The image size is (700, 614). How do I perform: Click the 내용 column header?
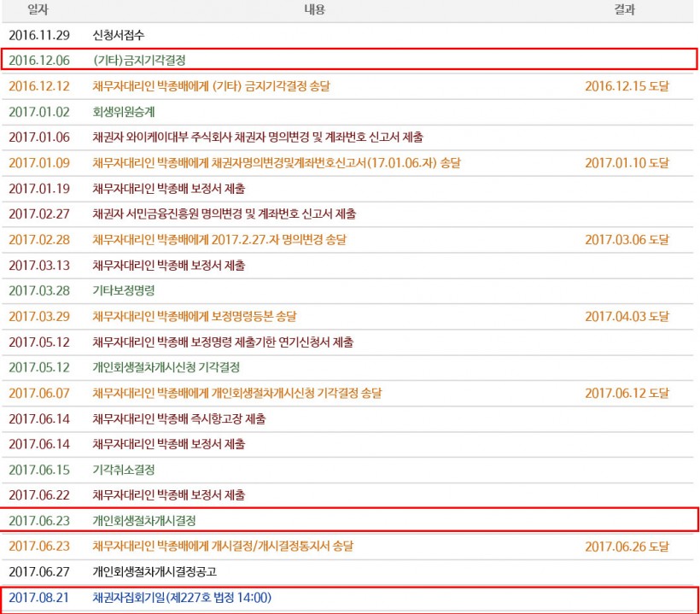315,9
